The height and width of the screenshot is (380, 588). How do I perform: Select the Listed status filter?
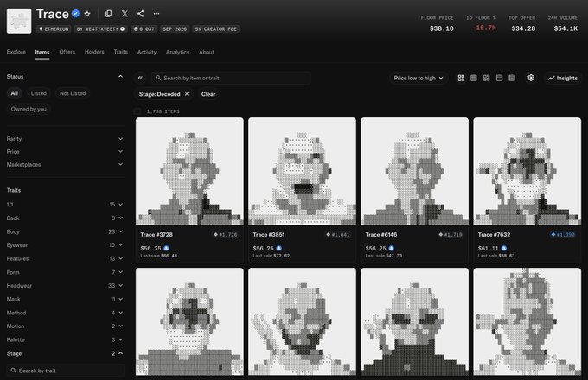(x=39, y=93)
